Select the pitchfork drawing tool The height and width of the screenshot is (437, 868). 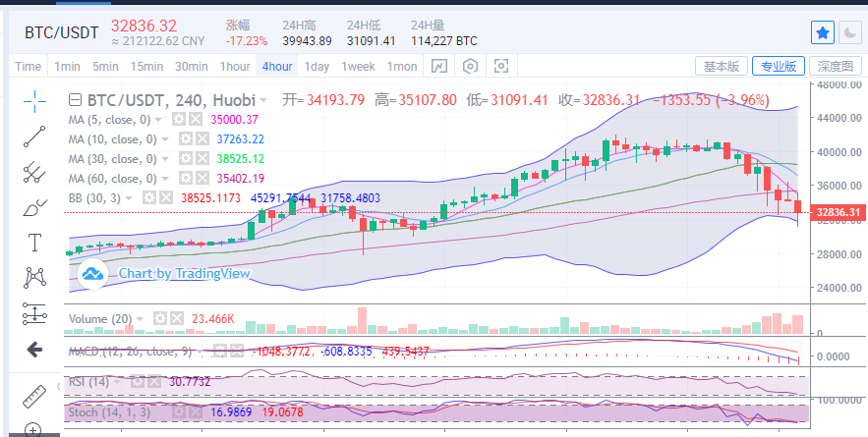tap(34, 173)
